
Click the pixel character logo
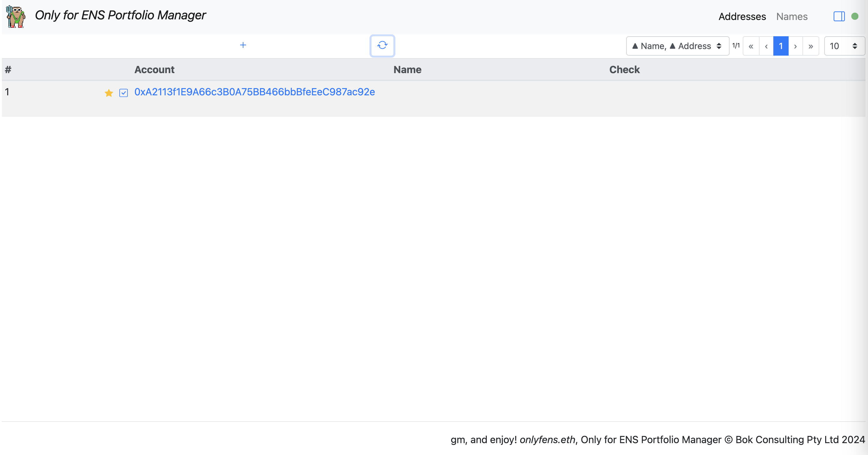[x=16, y=16]
